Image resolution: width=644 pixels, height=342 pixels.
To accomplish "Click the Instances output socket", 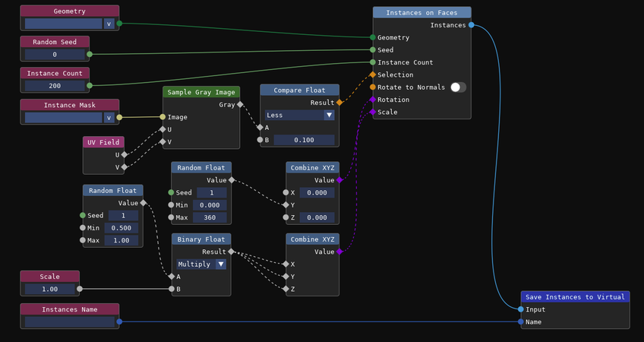I will (471, 25).
